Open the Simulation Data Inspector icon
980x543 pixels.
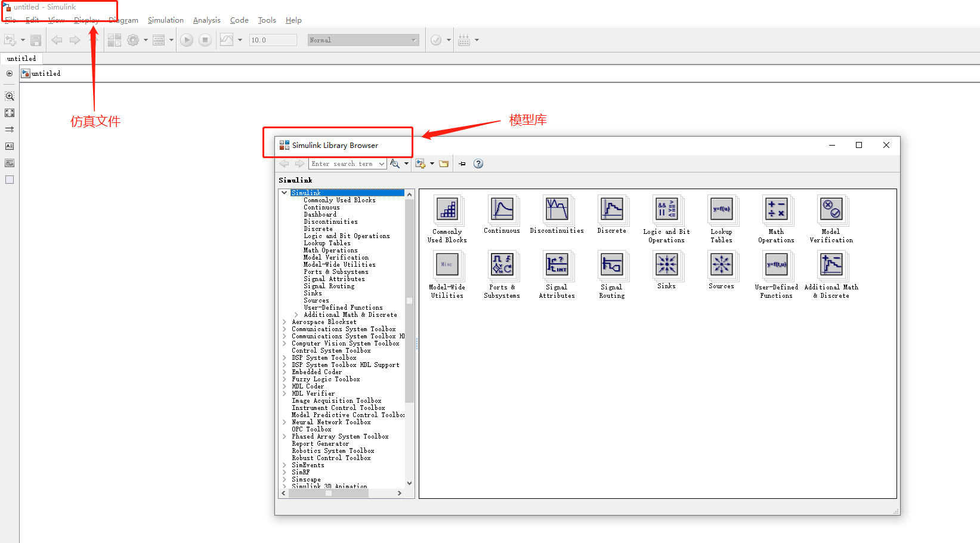coord(227,40)
